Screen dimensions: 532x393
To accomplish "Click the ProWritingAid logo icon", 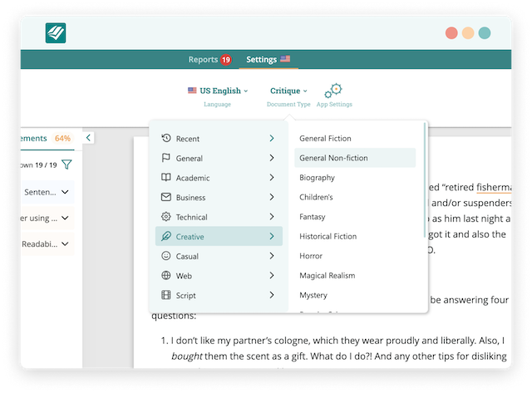I will click(56, 33).
